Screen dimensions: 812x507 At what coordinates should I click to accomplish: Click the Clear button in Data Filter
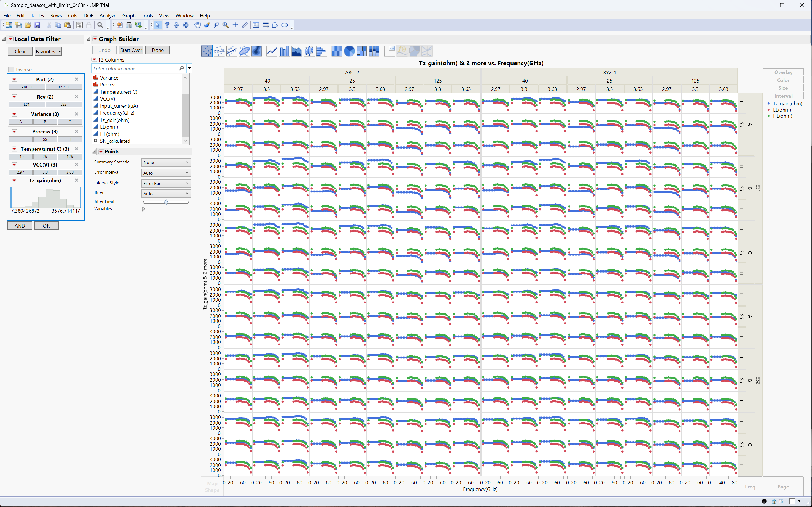20,51
